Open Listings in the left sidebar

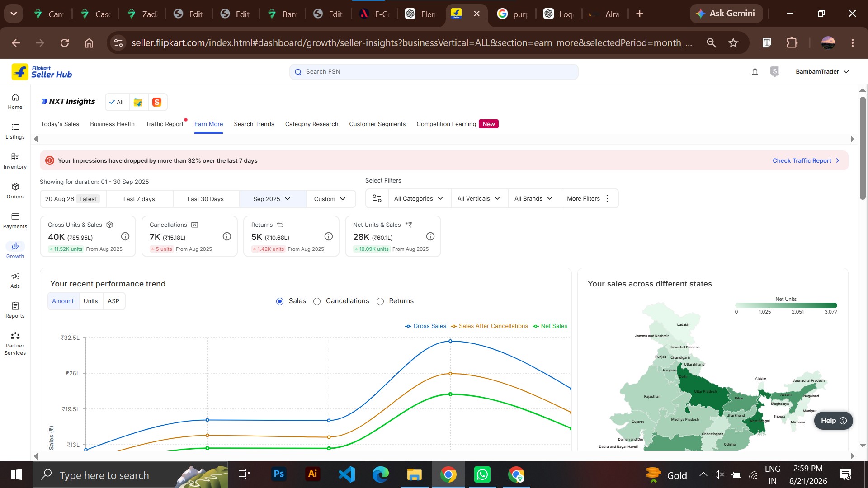click(x=15, y=131)
